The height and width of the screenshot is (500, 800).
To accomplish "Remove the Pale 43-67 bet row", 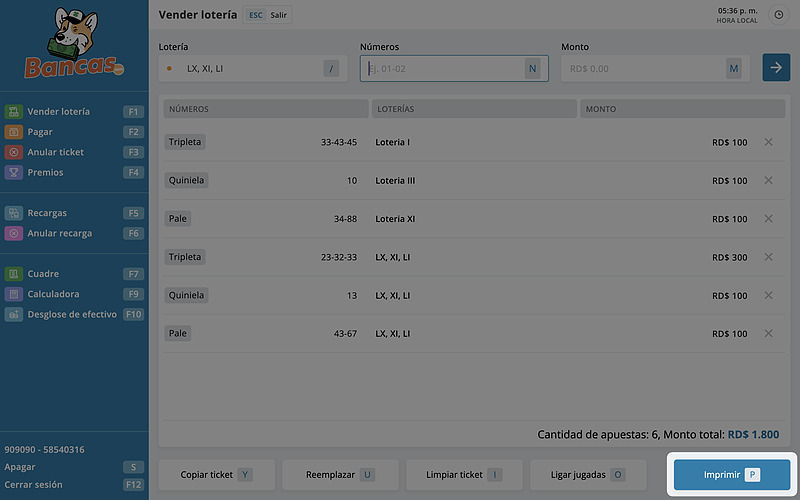I will (x=768, y=333).
